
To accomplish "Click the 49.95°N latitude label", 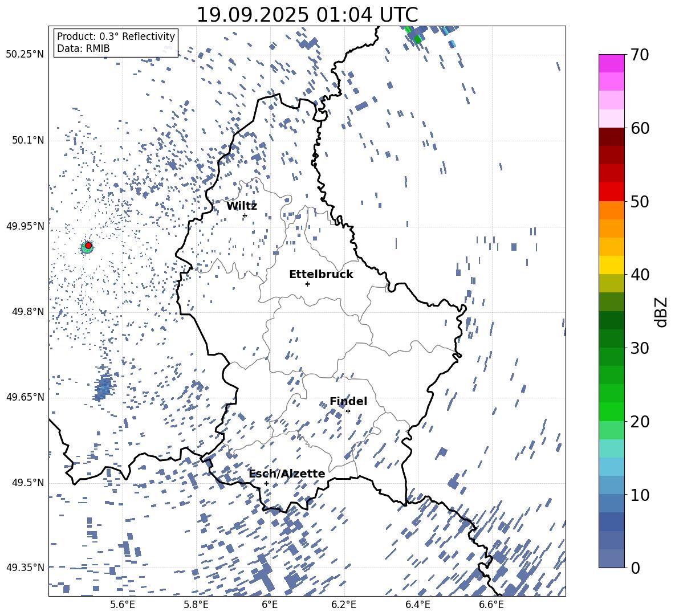I will 25,226.
